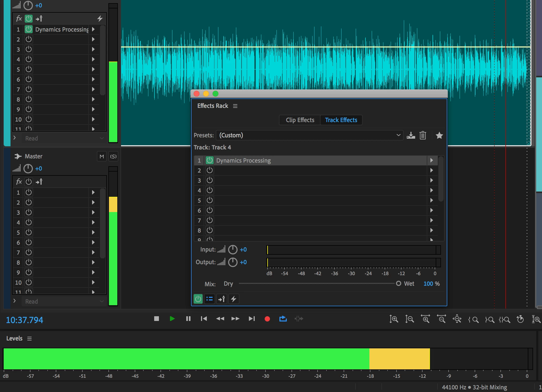Click the Stop button
Viewport: 542px width, 392px height.
[156, 319]
